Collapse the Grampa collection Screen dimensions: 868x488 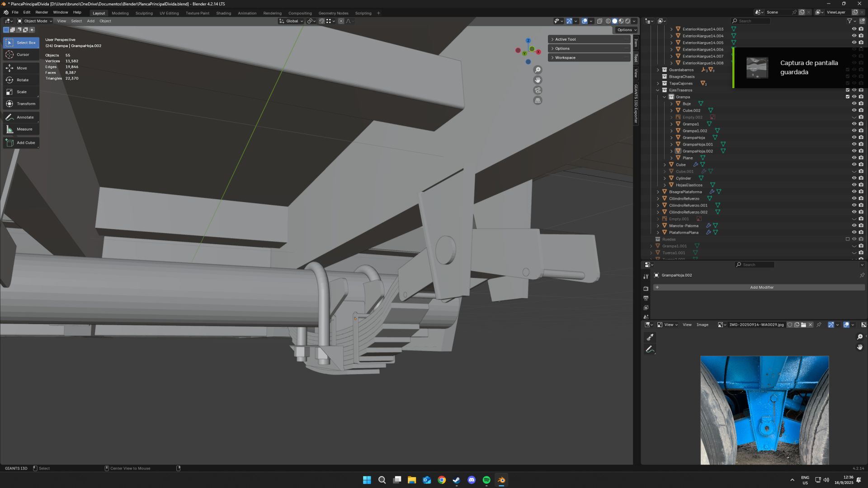click(665, 97)
